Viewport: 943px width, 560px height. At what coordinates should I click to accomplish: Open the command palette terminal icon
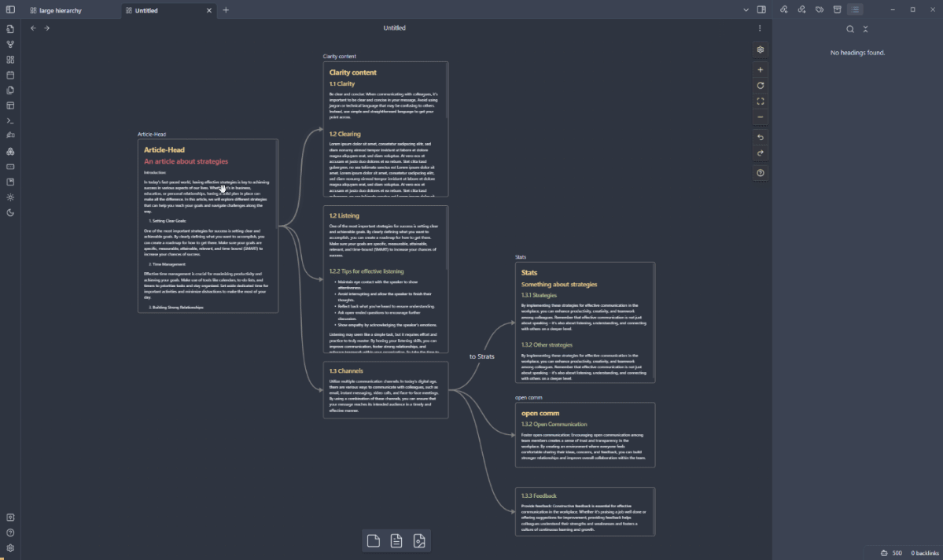tap(10, 121)
